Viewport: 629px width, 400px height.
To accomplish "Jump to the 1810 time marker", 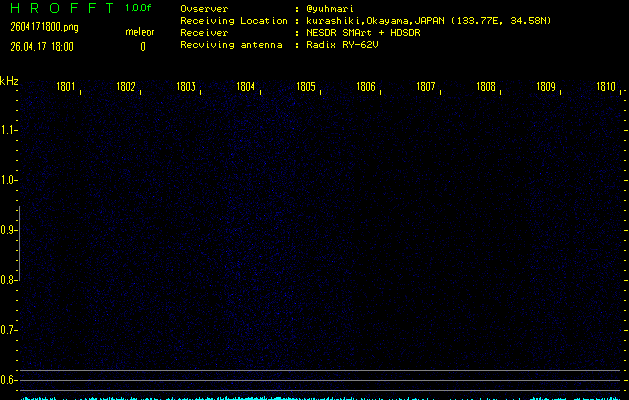I will coord(606,87).
